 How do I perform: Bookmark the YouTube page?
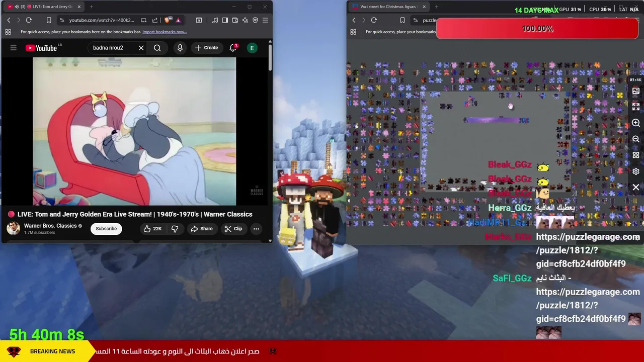click(49, 20)
